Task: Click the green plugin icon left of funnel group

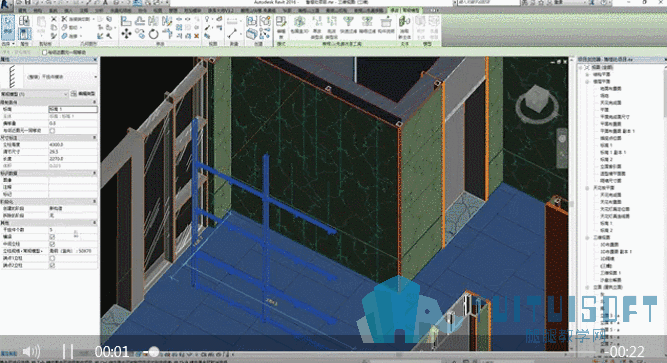Action: (x=299, y=21)
